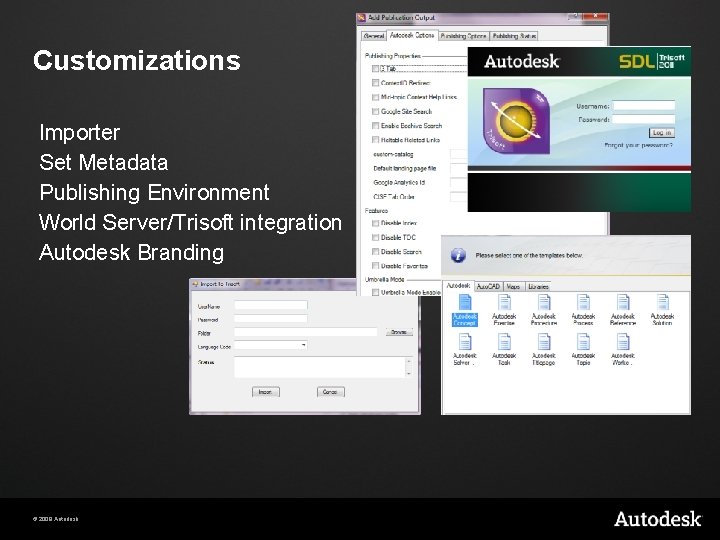The width and height of the screenshot is (720, 540).
Task: Click the "Publishing Environment" bullet text
Action: click(154, 193)
